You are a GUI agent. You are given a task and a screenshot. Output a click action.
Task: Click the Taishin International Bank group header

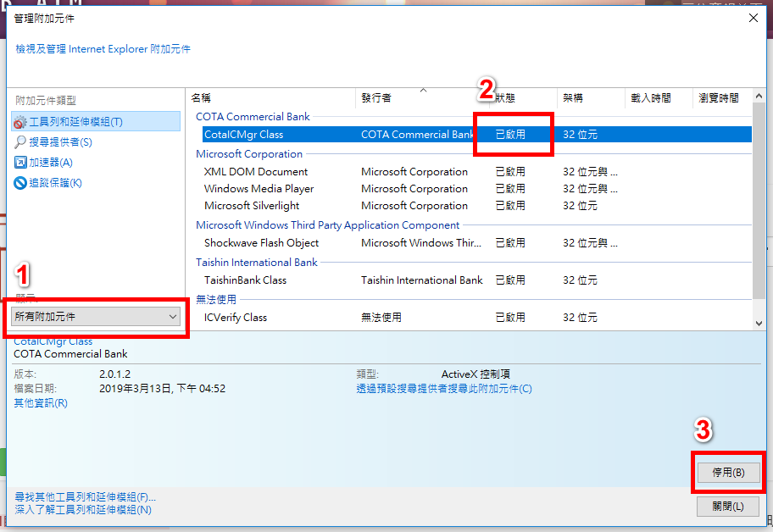256,263
